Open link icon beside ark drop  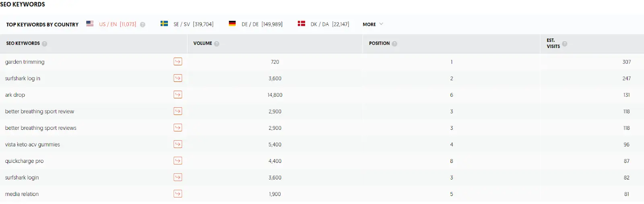pyautogui.click(x=178, y=95)
